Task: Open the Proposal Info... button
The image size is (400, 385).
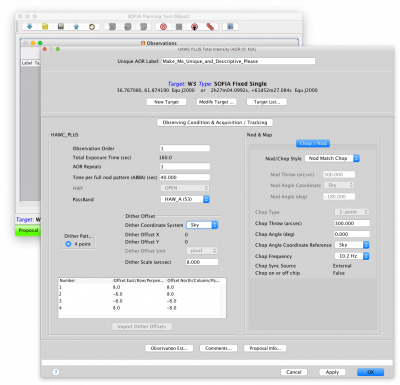Action: pyautogui.click(x=265, y=348)
